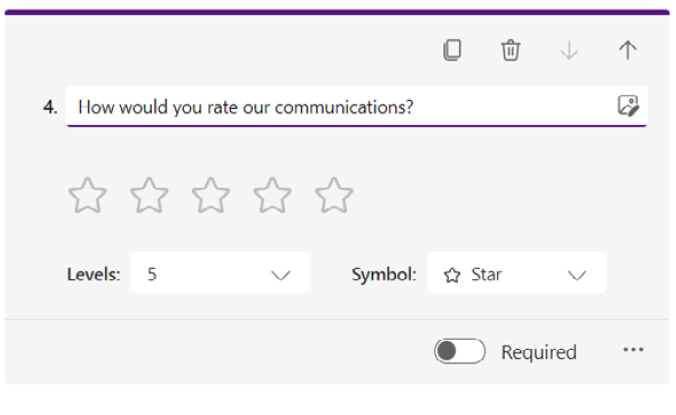This screenshot has height=415, width=676.
Task: Click the third rating star
Action: (211, 195)
